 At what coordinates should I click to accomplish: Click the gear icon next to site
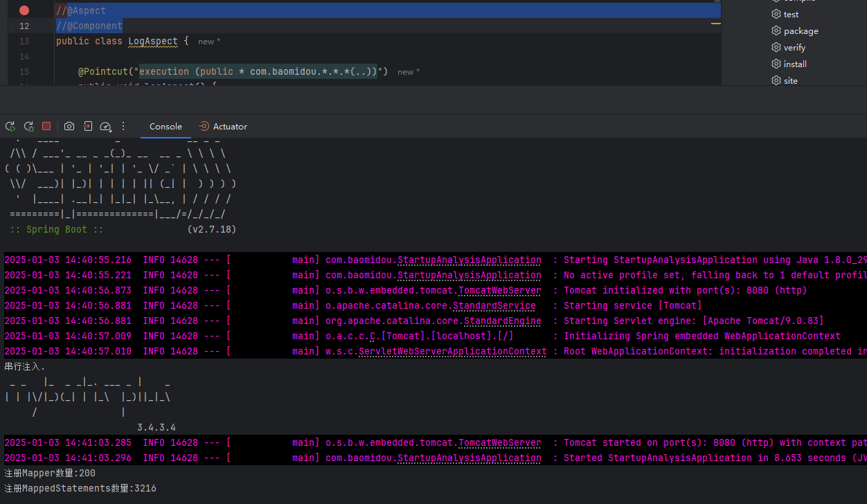click(x=776, y=81)
